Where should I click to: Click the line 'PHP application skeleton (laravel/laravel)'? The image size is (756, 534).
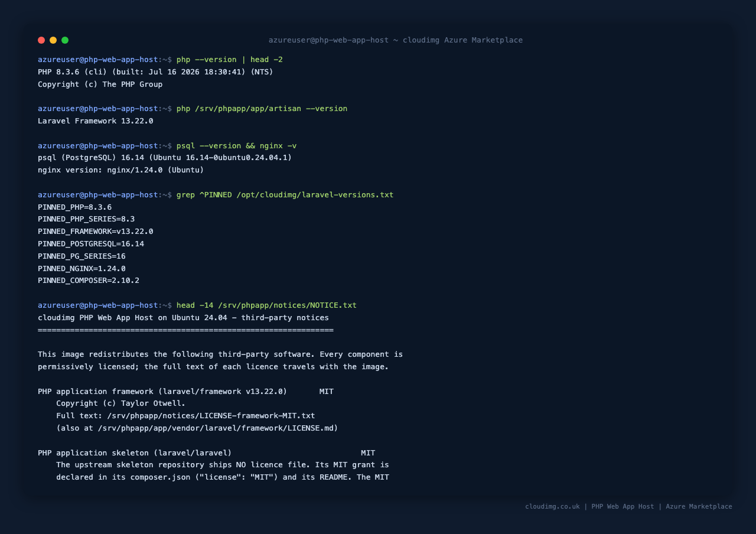coord(135,453)
